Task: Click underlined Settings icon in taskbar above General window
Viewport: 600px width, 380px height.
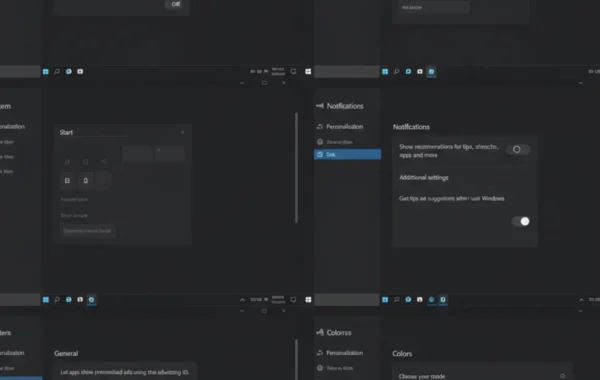Action: (91, 300)
